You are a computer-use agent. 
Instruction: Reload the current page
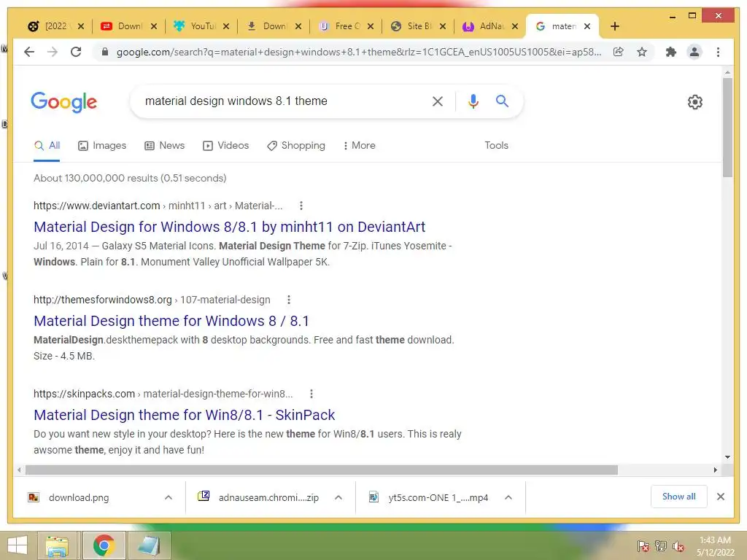coord(76,52)
